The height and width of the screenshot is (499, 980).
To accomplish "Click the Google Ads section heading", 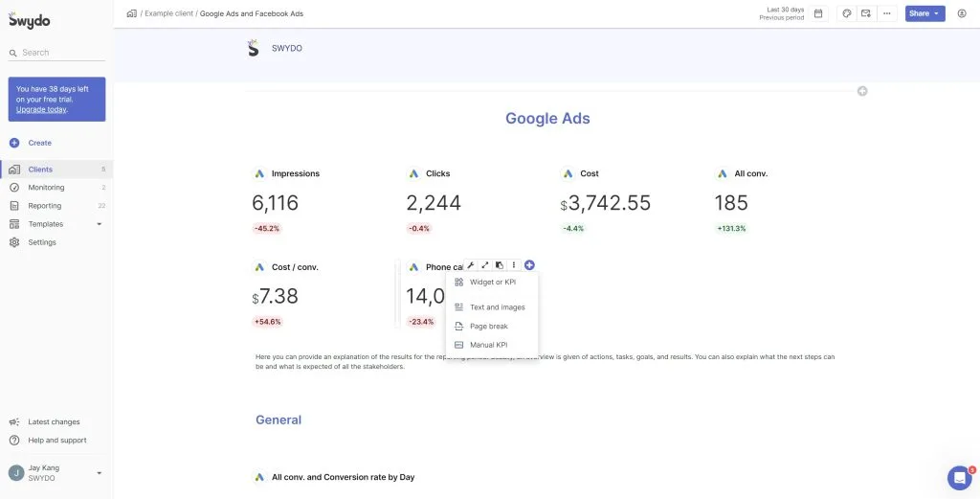I will 547,118.
